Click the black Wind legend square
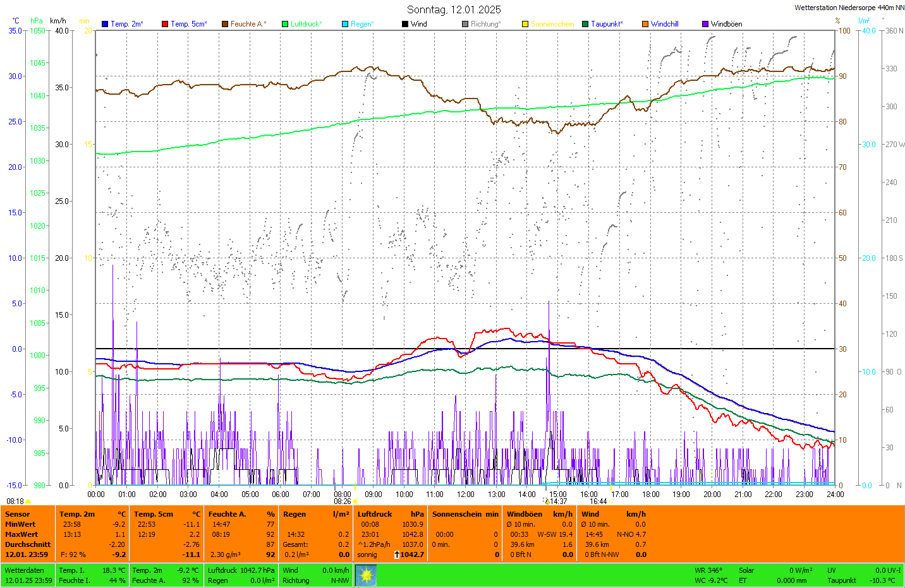The width and height of the screenshot is (905, 588). [404, 24]
